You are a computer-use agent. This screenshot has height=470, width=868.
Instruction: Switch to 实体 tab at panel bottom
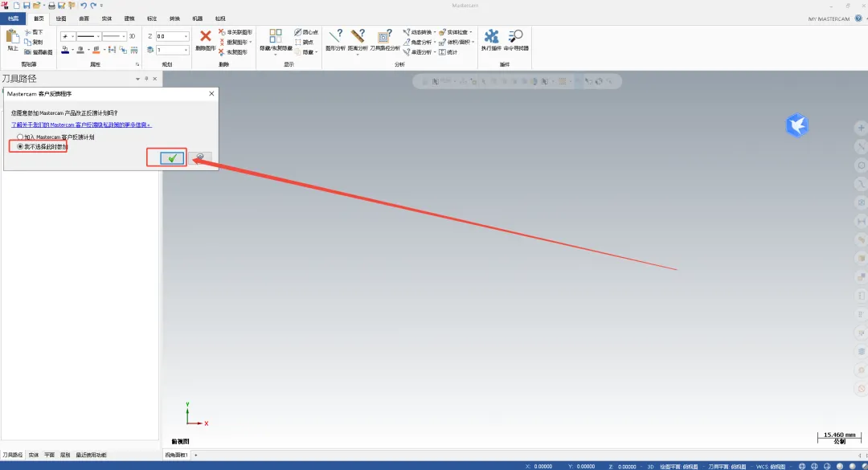point(34,455)
